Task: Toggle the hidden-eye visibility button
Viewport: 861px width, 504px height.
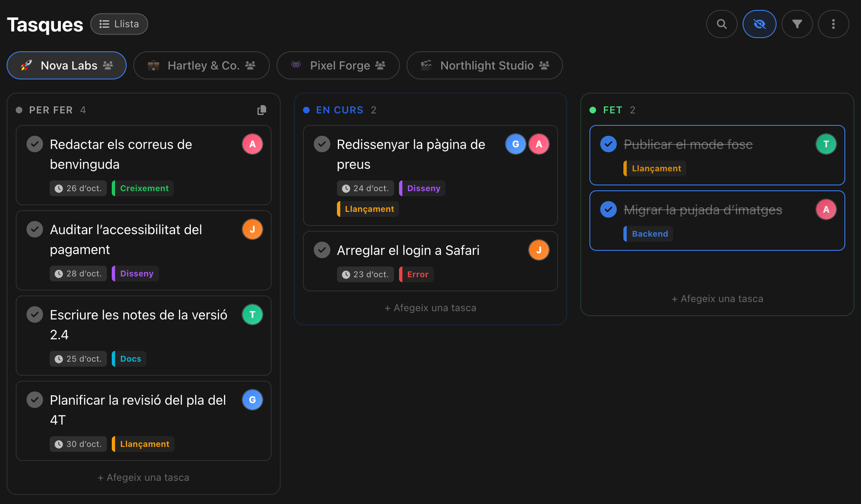Action: pos(759,24)
